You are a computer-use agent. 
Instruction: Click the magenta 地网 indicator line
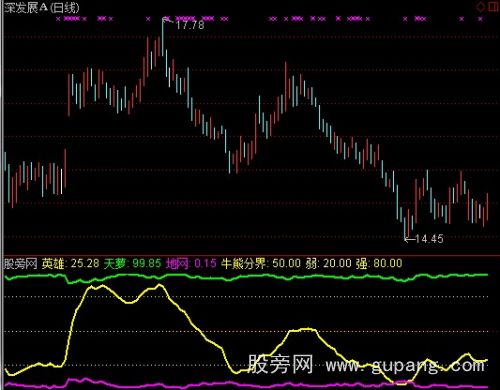coord(247,385)
